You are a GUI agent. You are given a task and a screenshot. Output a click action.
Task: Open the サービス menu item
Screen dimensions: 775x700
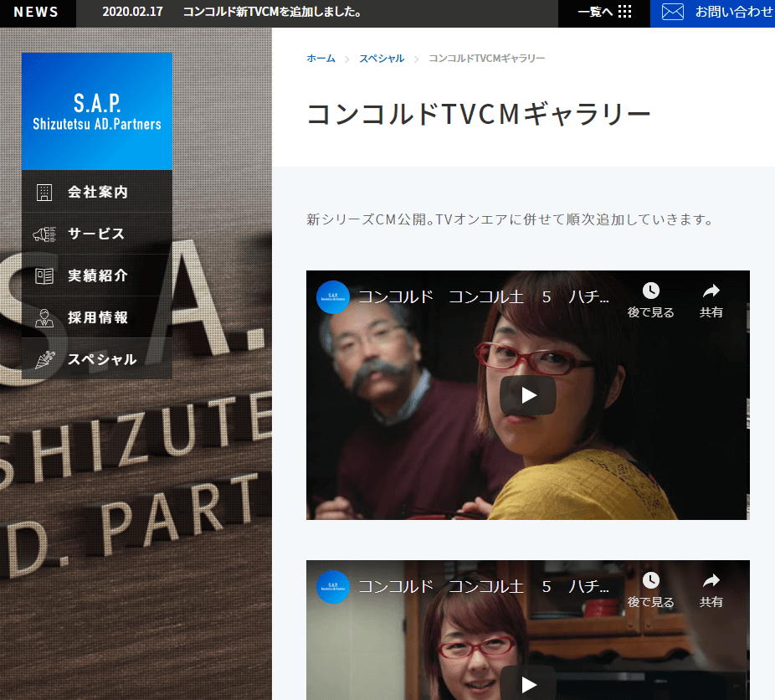97,234
